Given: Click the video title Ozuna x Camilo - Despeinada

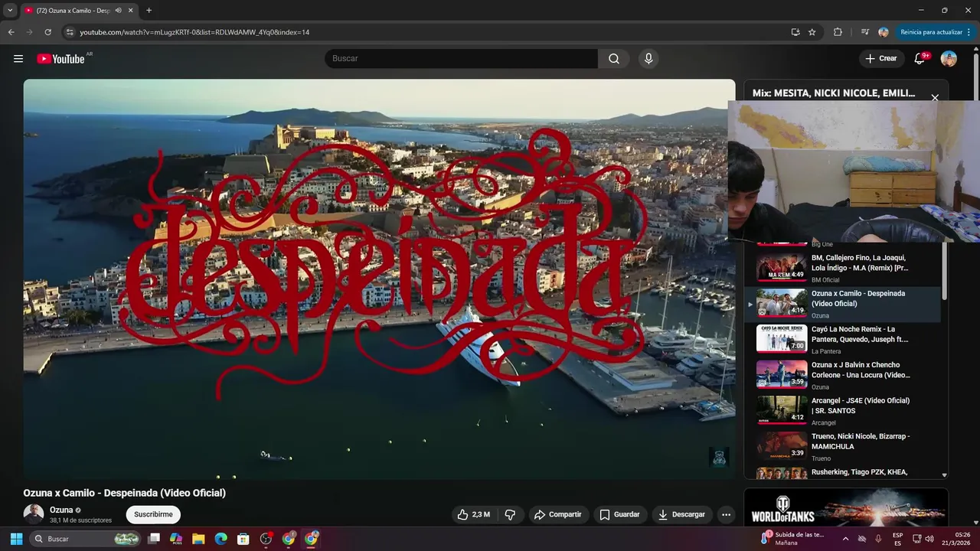Looking at the screenshot, I should (x=124, y=493).
